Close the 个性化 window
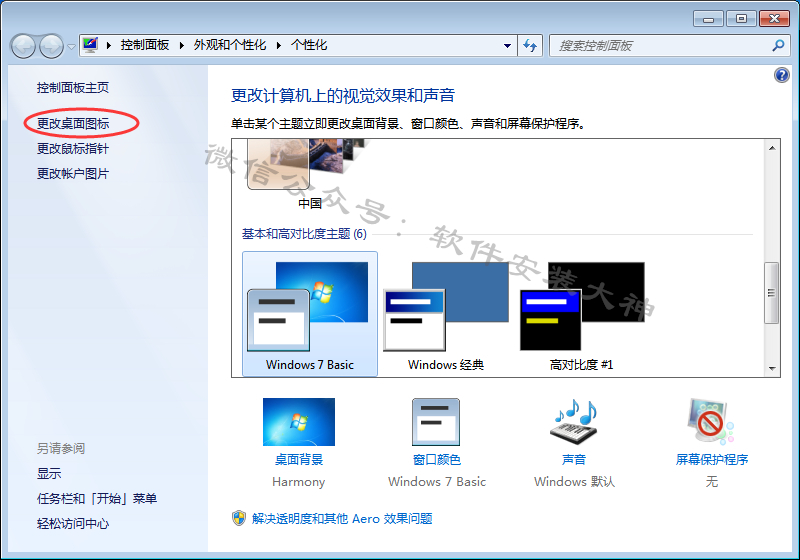The height and width of the screenshot is (560, 800). pos(774,19)
